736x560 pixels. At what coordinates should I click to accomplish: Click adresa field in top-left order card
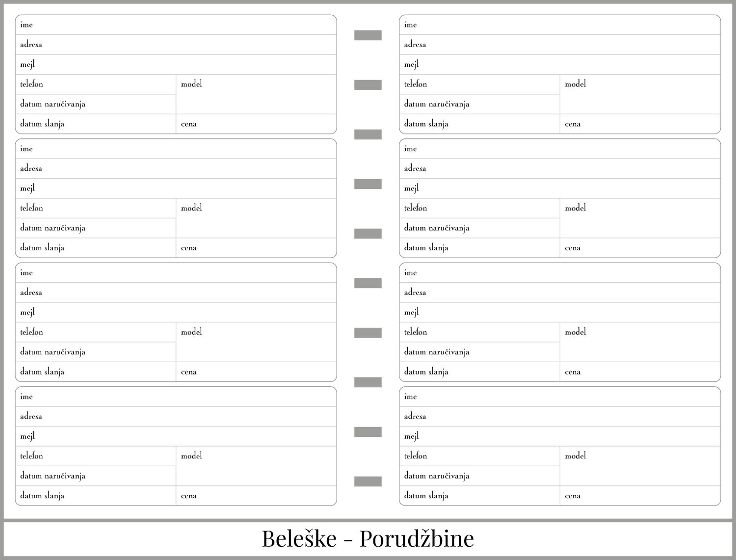[176, 45]
